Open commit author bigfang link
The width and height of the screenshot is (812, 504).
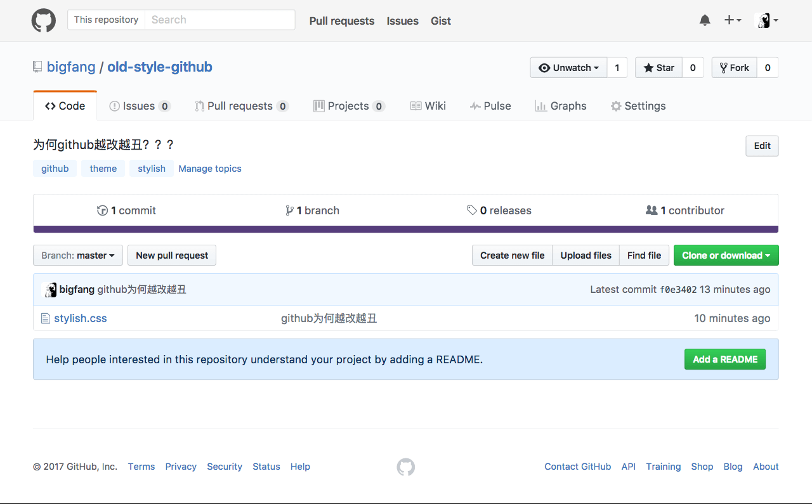[x=77, y=290]
